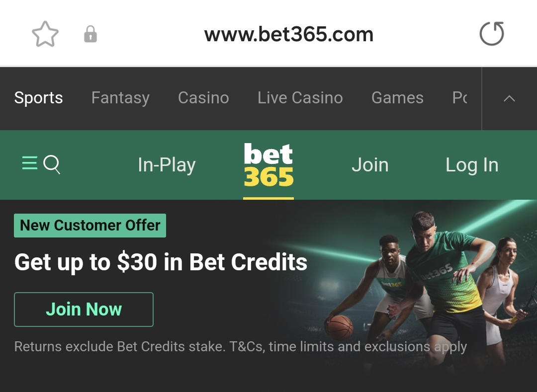Click the Join link in header
This screenshot has width=537, height=392.
point(370,165)
